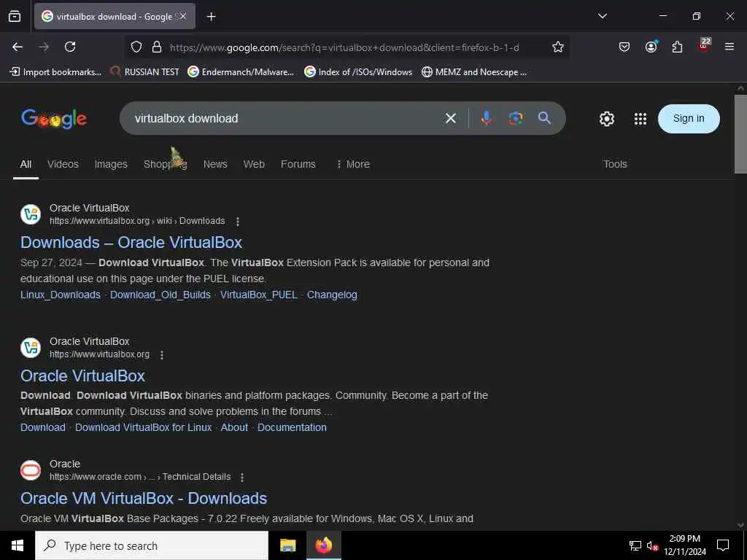Click the Download sitelink

click(x=43, y=427)
